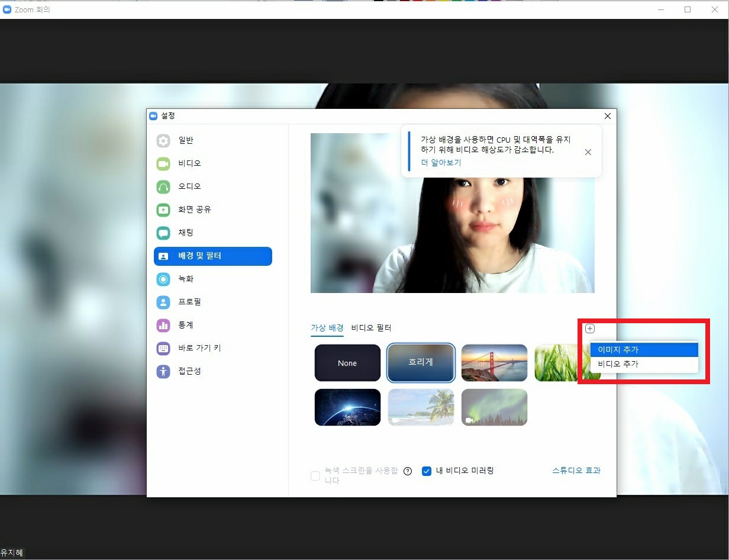The image size is (729, 560).
Task: Toggle the Mirror my video (내 비디오 미러링) checkbox
Action: [x=427, y=471]
